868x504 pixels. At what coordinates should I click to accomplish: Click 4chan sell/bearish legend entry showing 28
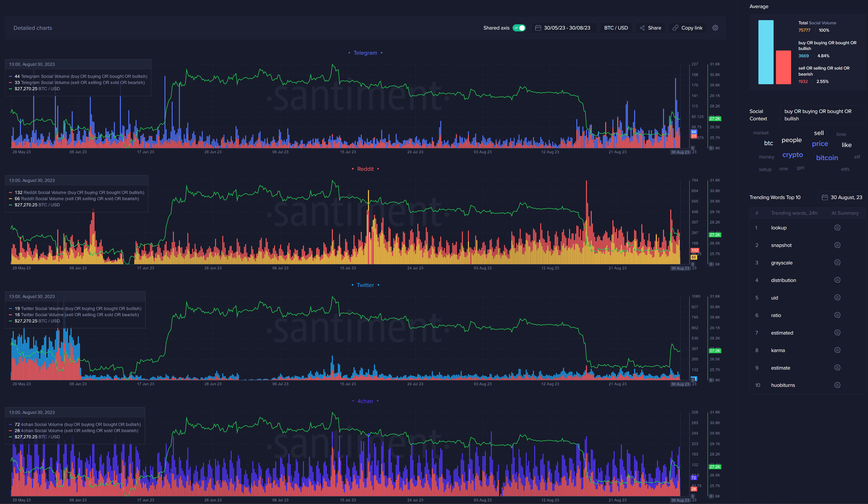[74, 431]
